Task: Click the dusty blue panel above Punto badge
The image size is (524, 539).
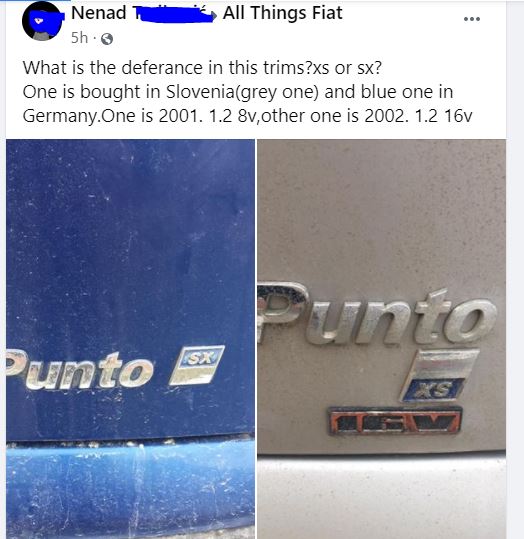Action: point(130,241)
